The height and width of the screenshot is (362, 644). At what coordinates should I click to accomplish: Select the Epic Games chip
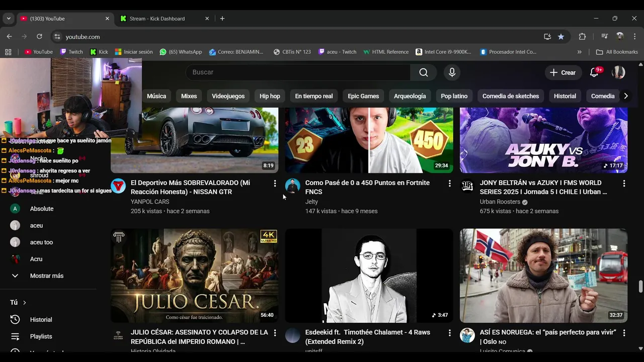363,96
